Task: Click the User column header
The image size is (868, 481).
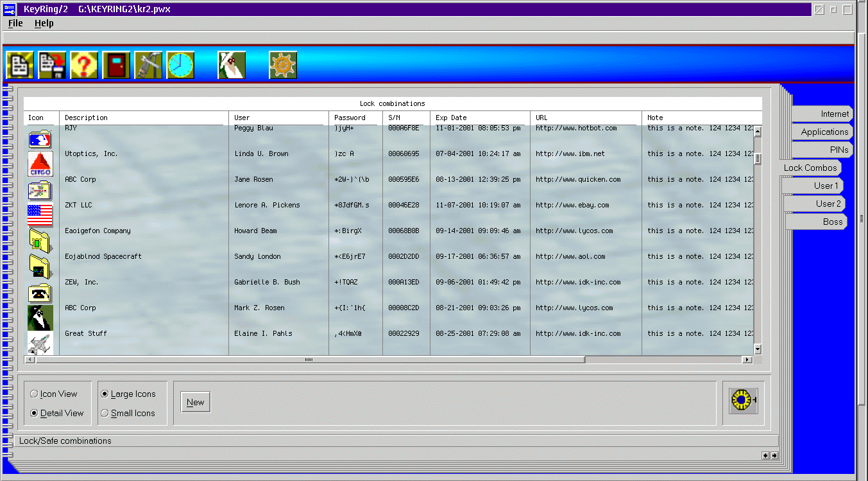Action: [278, 118]
